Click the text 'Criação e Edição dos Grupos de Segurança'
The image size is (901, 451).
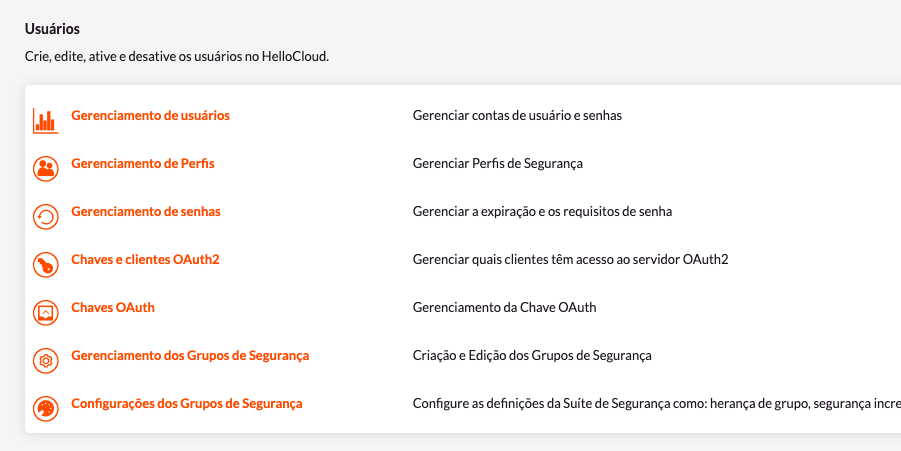(532, 356)
